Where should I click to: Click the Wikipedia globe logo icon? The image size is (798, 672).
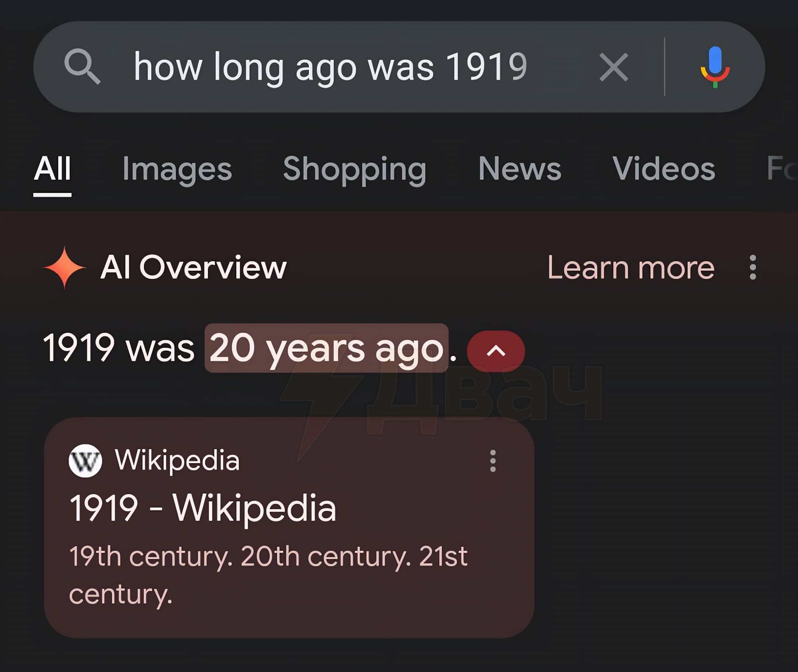(85, 460)
